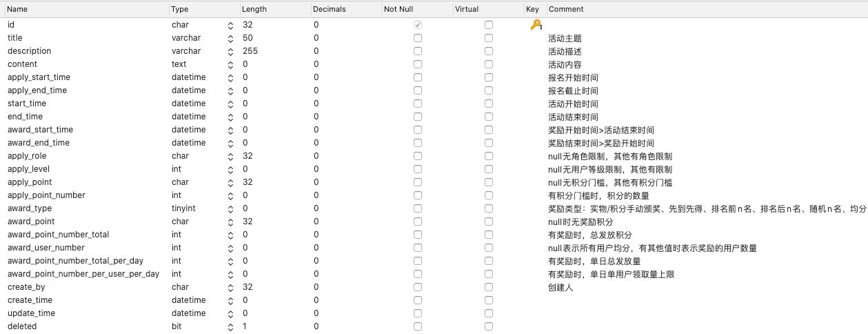Viewport: 868px width, 334px height.
Task: Expand type dropdown for deleted bit field
Action: pyautogui.click(x=230, y=326)
